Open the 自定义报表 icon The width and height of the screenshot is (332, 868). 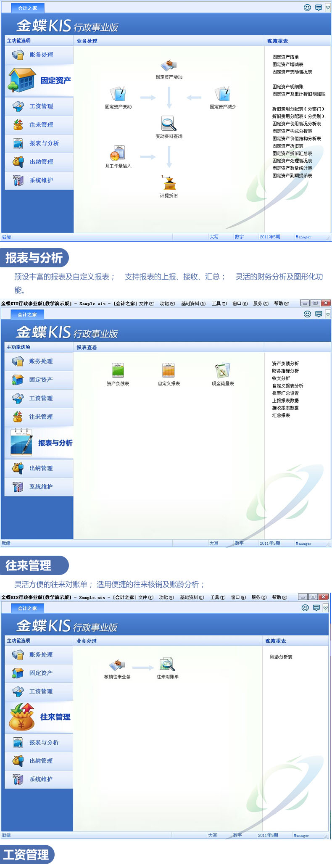coord(169,370)
